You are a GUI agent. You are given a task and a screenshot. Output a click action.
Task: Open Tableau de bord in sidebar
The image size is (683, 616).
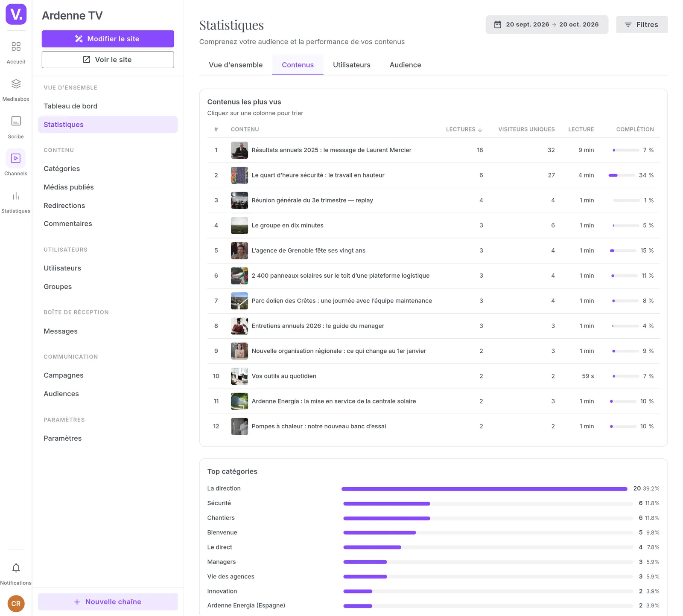(x=108, y=106)
